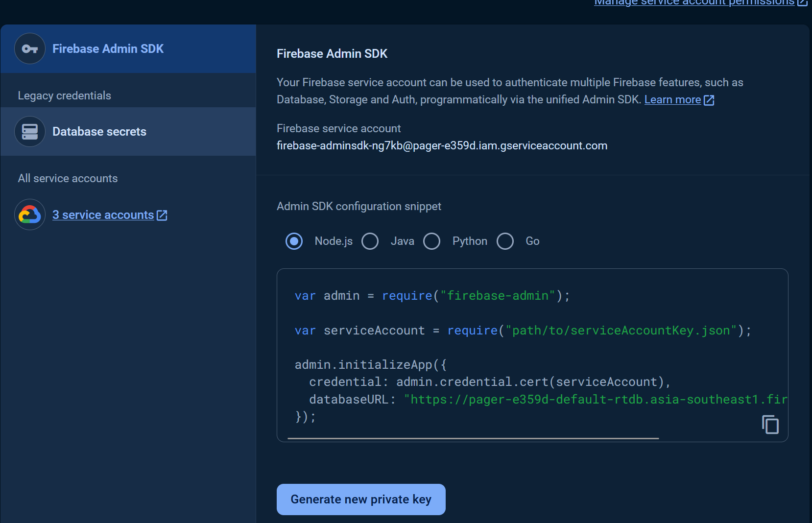Open the Learn more link
The image size is (812, 523).
(672, 100)
